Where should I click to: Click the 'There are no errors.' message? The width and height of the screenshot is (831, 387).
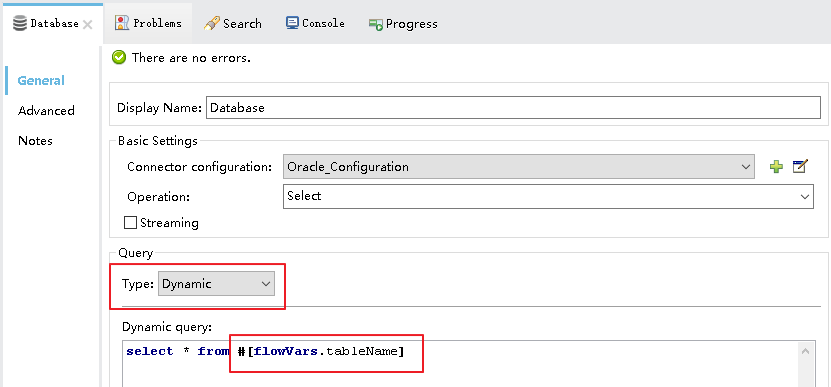point(191,58)
